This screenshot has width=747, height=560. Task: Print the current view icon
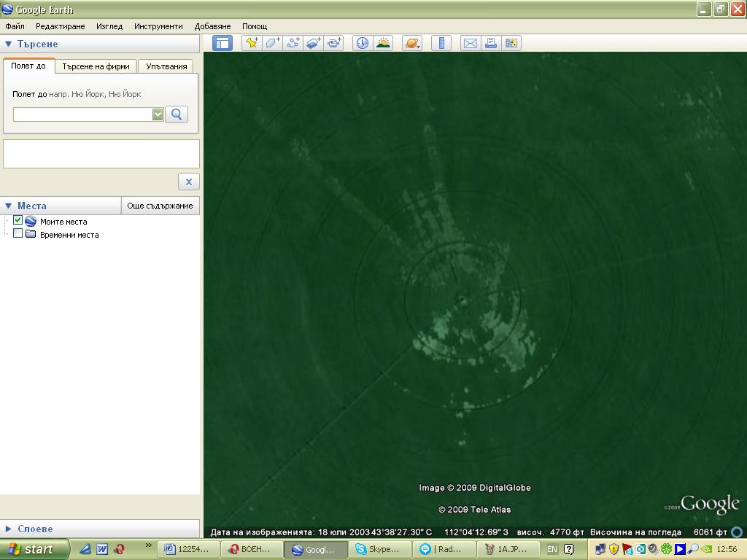pyautogui.click(x=491, y=43)
